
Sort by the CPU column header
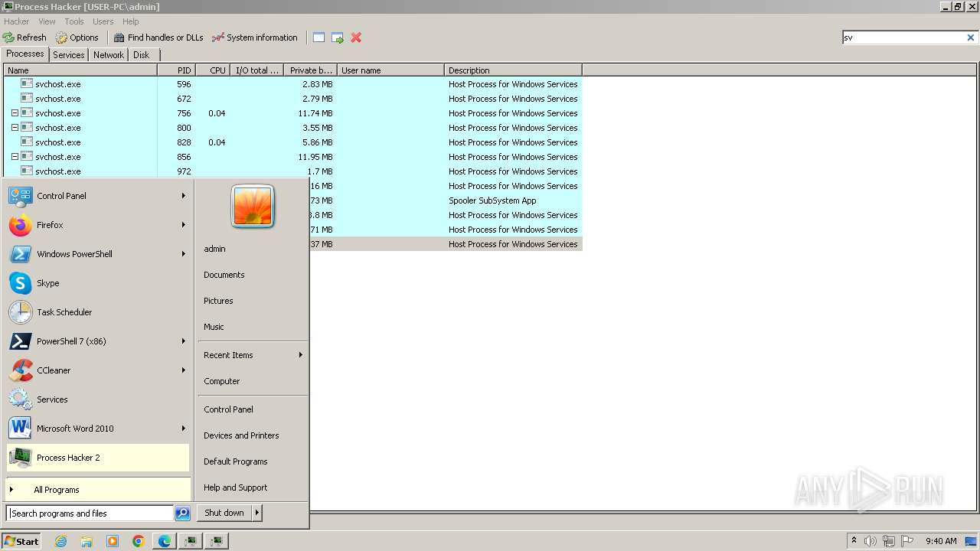(213, 70)
